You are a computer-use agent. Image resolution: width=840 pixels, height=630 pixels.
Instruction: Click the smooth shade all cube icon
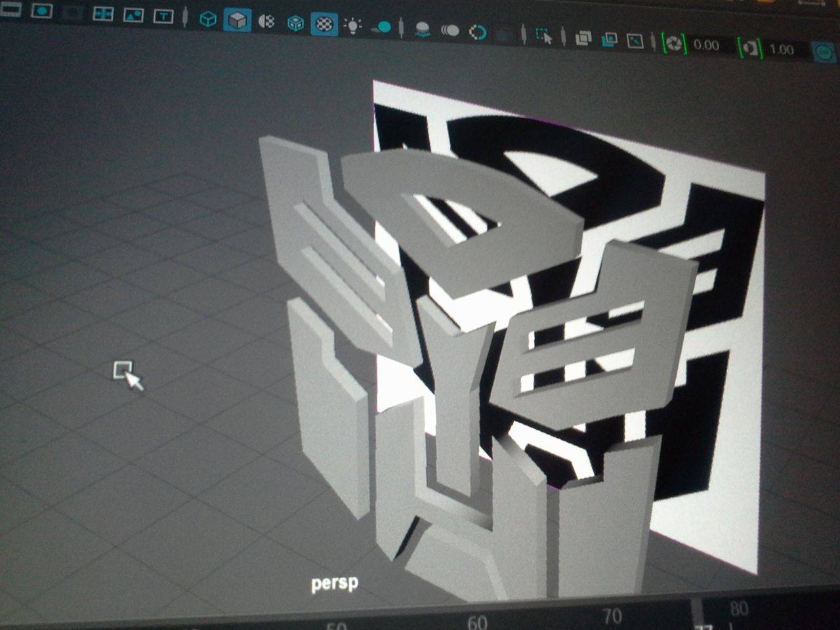[x=237, y=20]
